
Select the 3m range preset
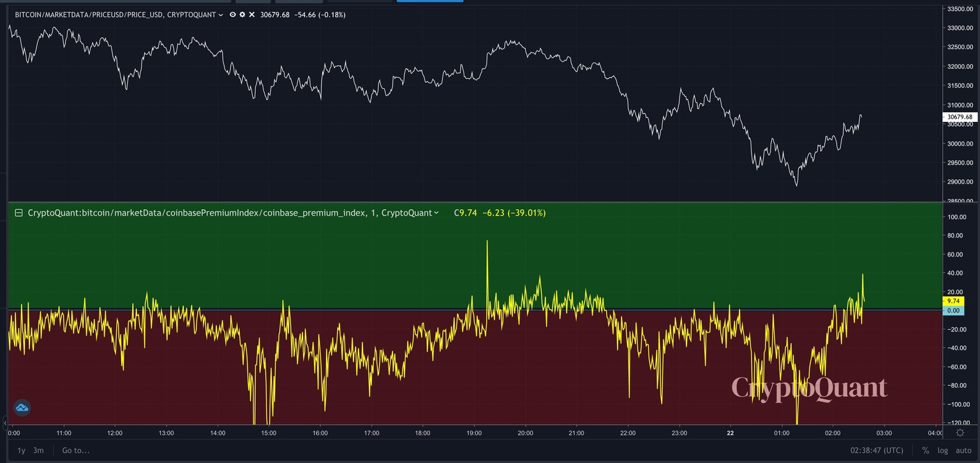pos(38,450)
